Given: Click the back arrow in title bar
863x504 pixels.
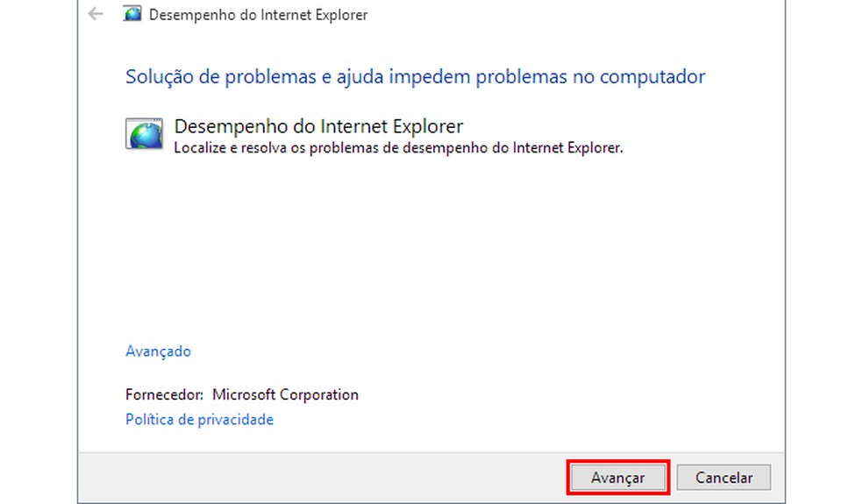Looking at the screenshot, I should [x=96, y=14].
